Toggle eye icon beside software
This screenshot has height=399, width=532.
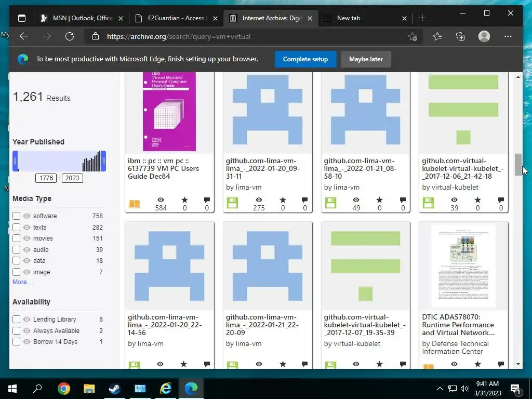point(27,216)
